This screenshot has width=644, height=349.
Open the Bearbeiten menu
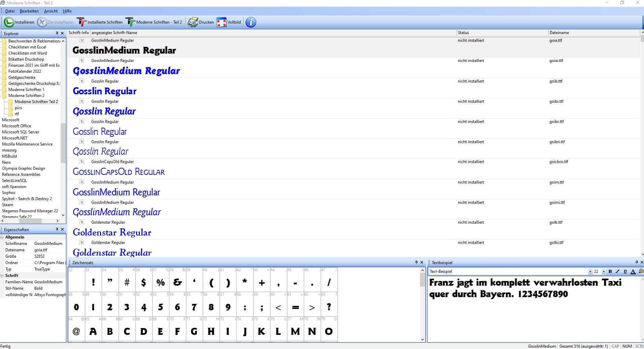tap(29, 11)
